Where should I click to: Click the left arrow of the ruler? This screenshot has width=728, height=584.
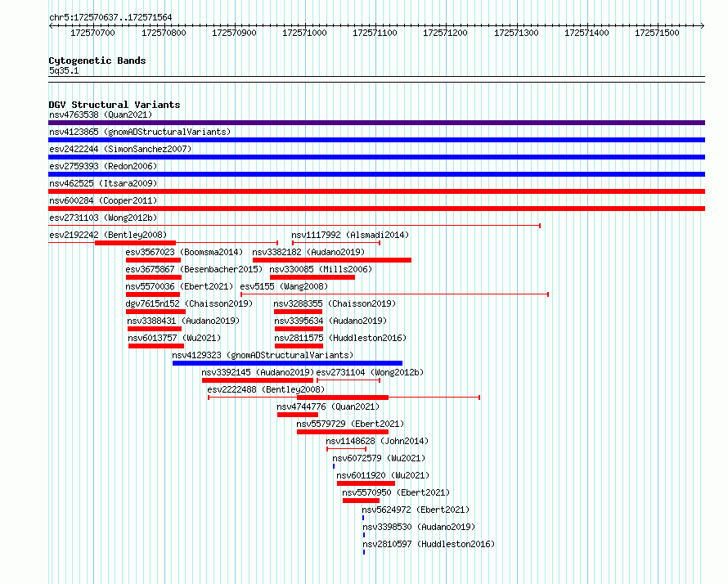tap(51, 26)
